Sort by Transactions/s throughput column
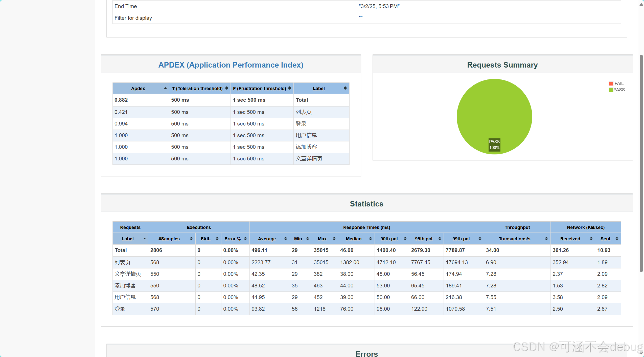This screenshot has height=357, width=644. (x=546, y=239)
